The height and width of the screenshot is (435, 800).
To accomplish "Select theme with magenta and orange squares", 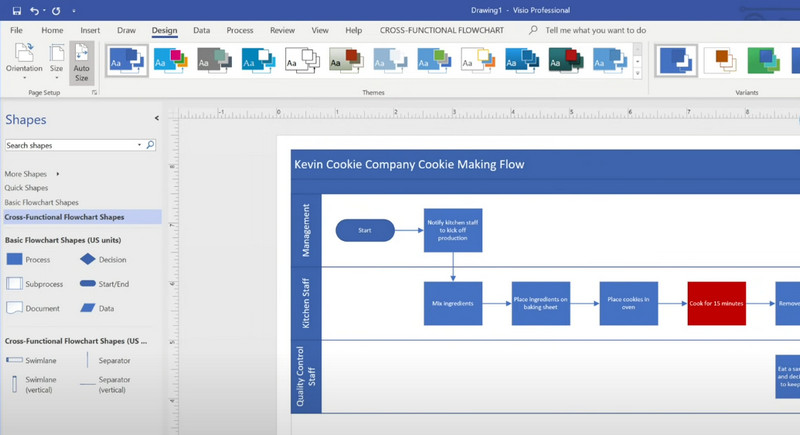I will [170, 60].
